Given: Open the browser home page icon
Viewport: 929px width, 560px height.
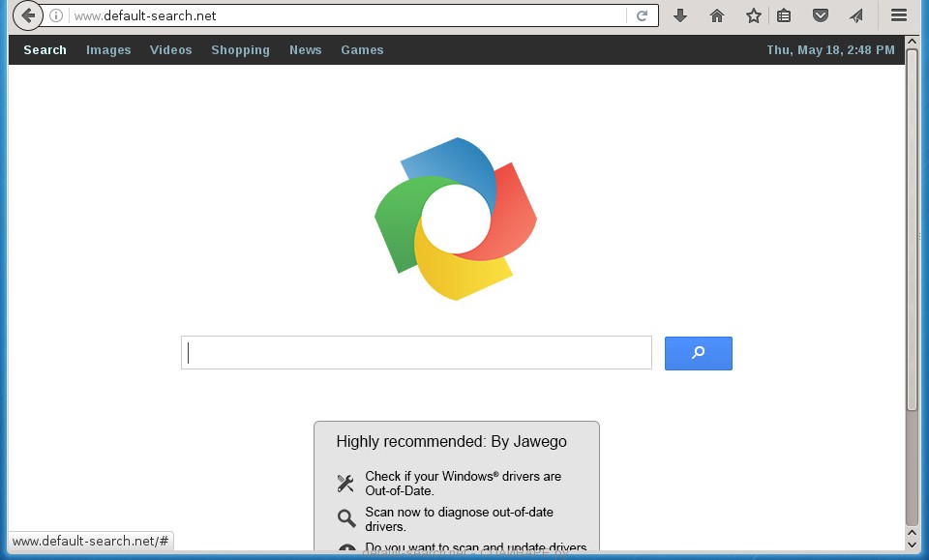Looking at the screenshot, I should tap(716, 15).
